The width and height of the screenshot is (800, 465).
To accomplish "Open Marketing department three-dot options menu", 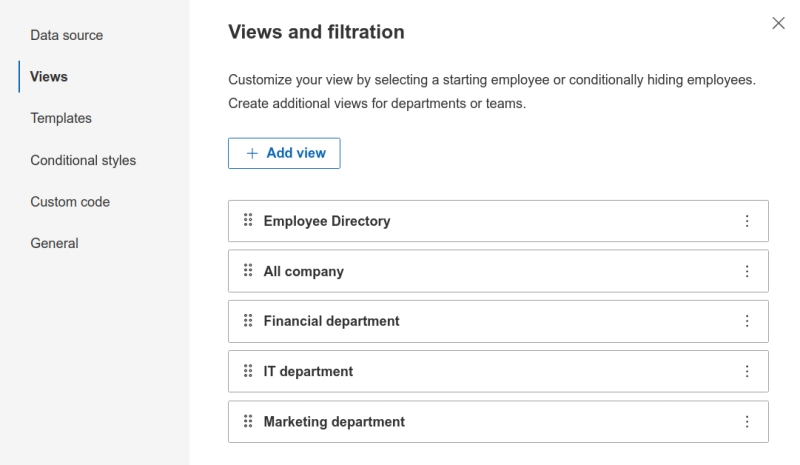I will pyautogui.click(x=747, y=422).
